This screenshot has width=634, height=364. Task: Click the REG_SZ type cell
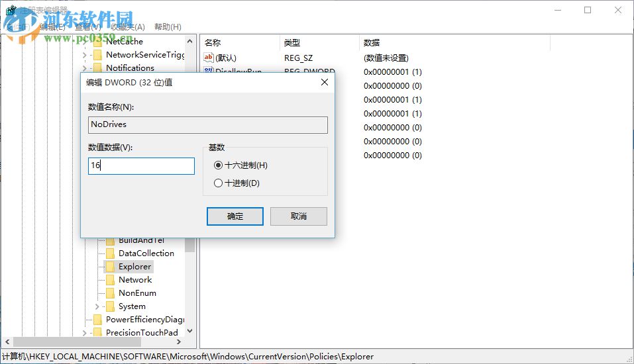click(298, 58)
